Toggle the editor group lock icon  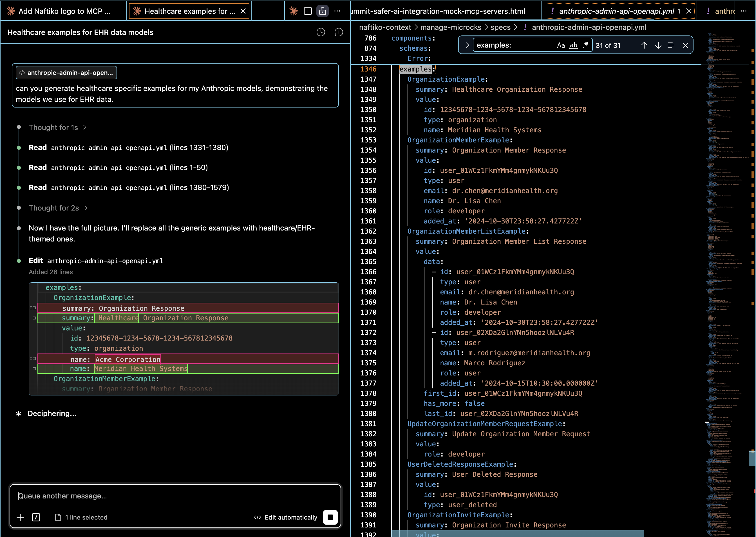tap(323, 11)
